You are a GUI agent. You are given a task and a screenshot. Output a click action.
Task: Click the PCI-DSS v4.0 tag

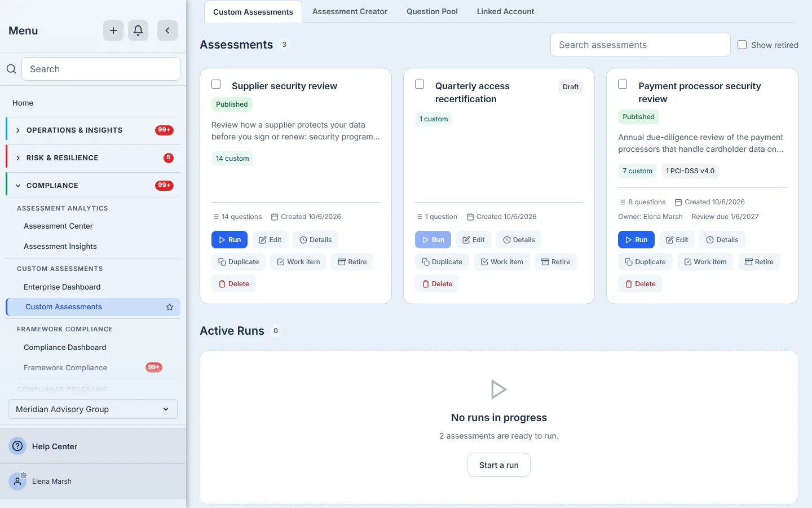(690, 171)
